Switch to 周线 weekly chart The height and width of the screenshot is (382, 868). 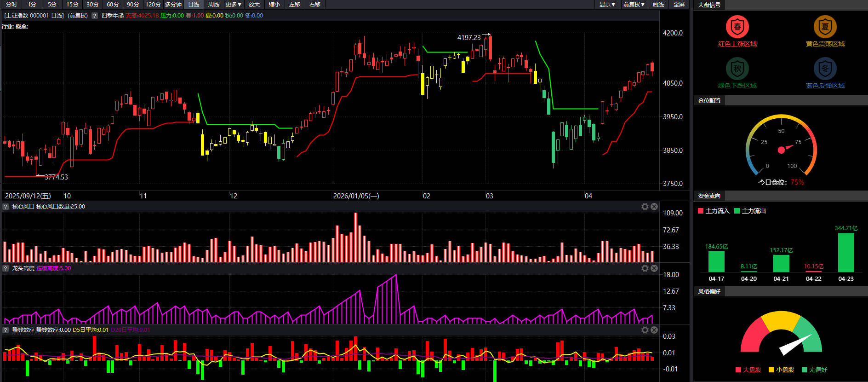coord(214,5)
